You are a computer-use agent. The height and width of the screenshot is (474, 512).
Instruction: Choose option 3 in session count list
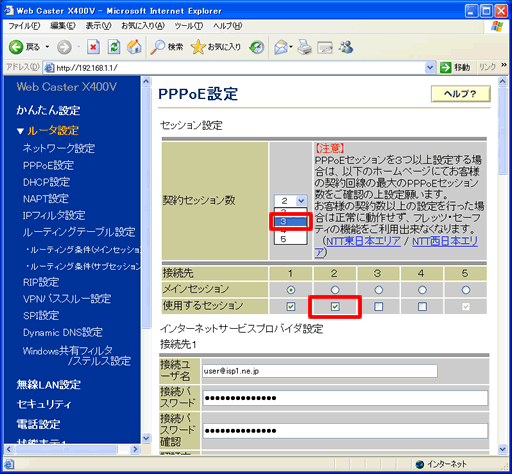[x=290, y=221]
